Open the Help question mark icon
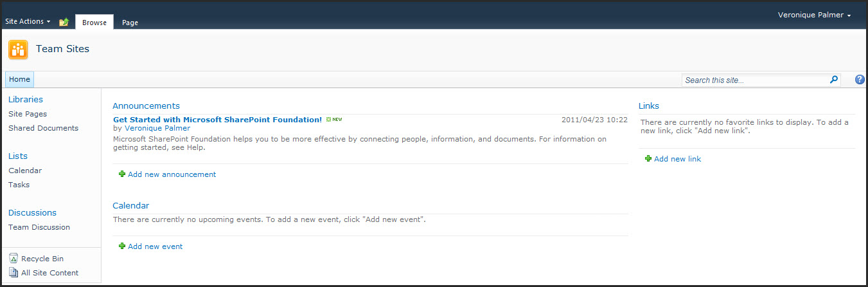Viewport: 868px width, 287px height. coord(860,80)
